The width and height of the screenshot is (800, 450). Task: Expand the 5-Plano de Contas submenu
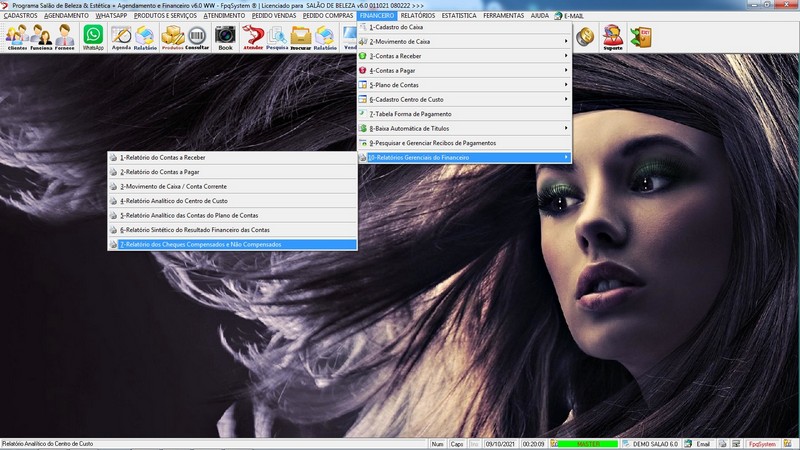[464, 85]
